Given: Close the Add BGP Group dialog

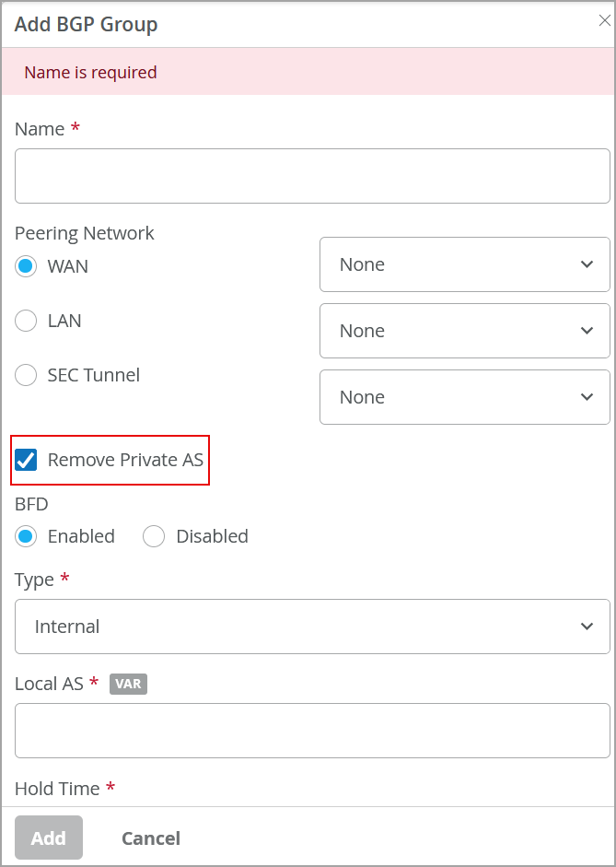Looking at the screenshot, I should pos(604,21).
